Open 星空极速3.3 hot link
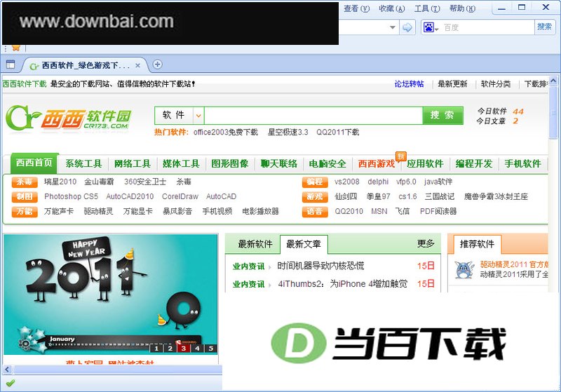This screenshot has width=561, height=392. coord(288,133)
